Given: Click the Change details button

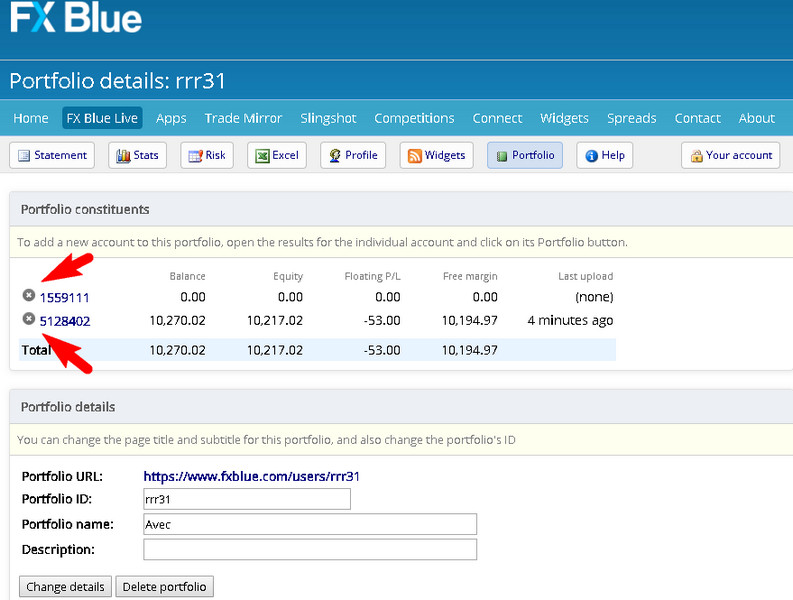Looking at the screenshot, I should point(65,587).
